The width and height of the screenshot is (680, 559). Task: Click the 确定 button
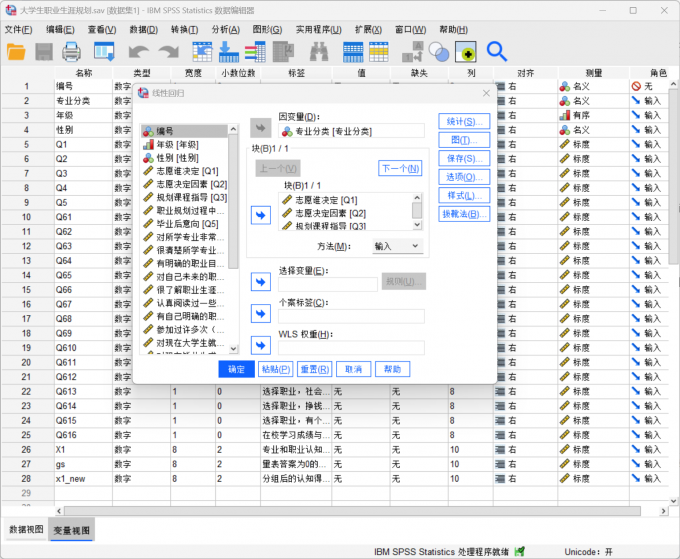pos(236,369)
